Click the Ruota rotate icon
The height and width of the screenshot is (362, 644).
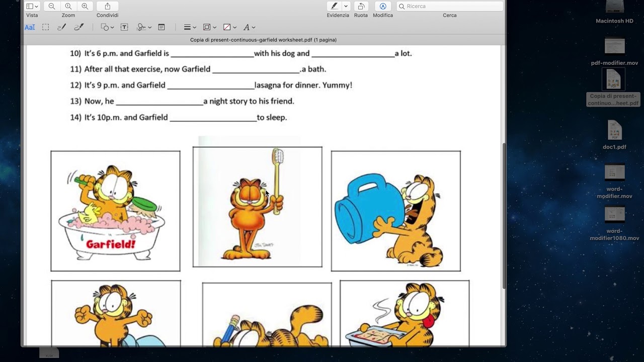pyautogui.click(x=361, y=6)
